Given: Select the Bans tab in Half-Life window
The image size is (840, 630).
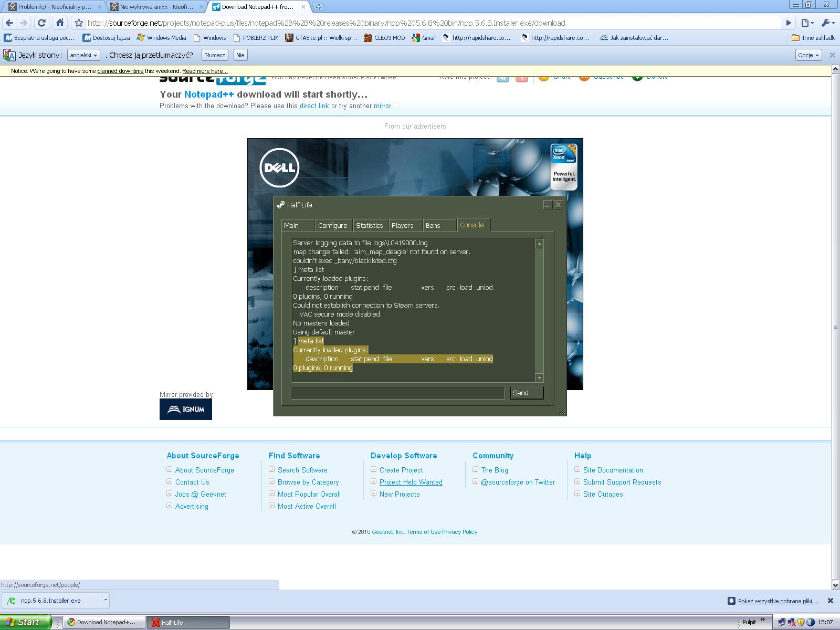Looking at the screenshot, I should (439, 225).
